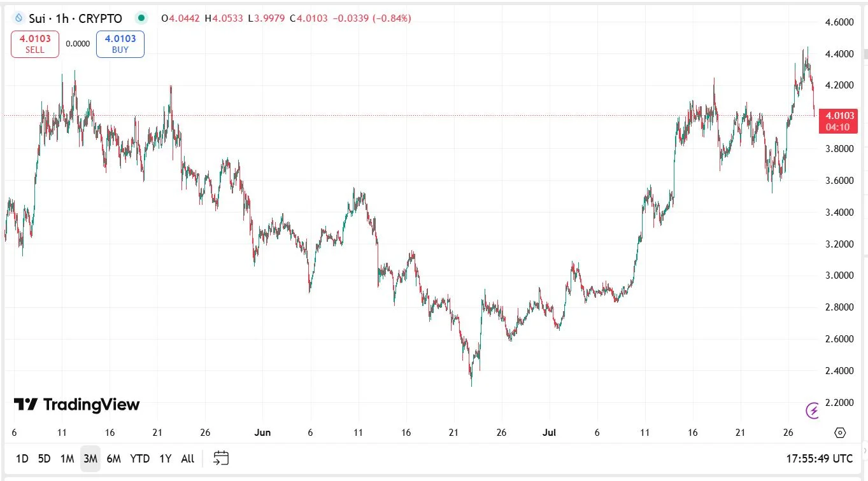Toggle the active 3M time range
This screenshot has height=481, width=868.
[90, 458]
